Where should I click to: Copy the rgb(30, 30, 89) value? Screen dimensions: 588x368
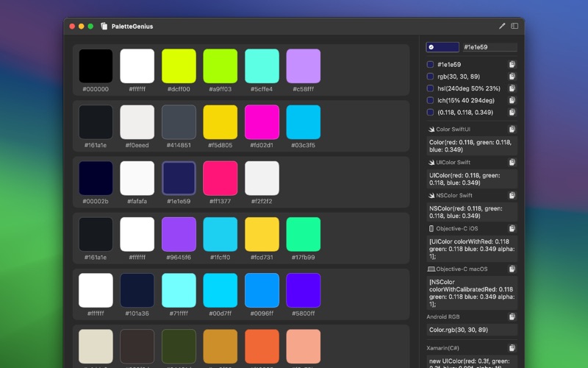click(x=512, y=77)
